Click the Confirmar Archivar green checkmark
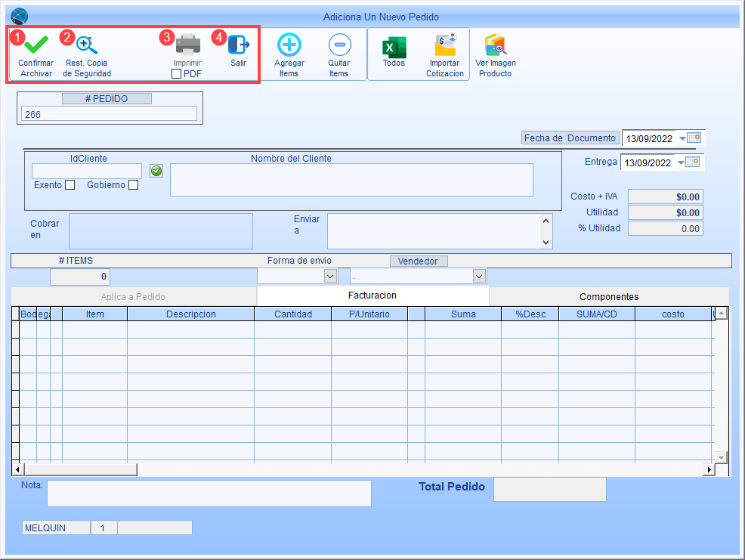This screenshot has width=745, height=560. pos(36,44)
